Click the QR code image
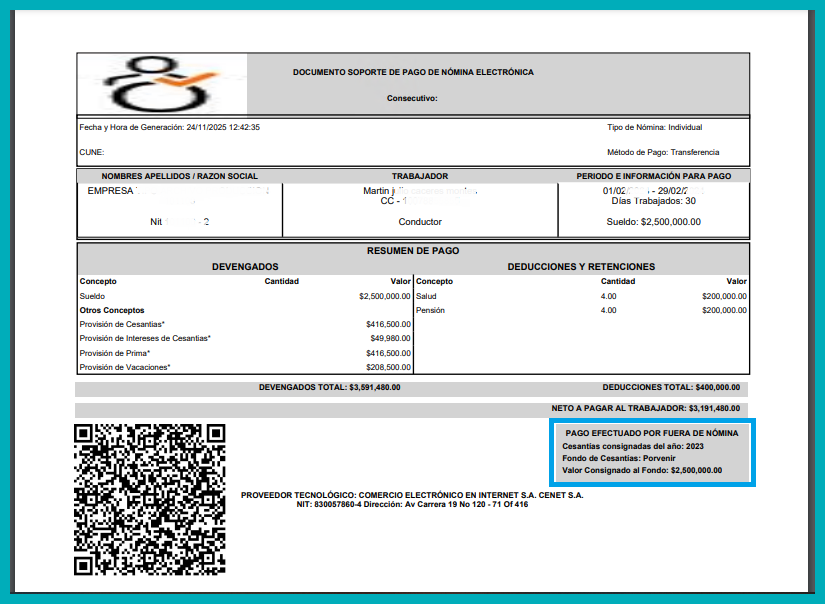This screenshot has width=825, height=604. [150, 498]
